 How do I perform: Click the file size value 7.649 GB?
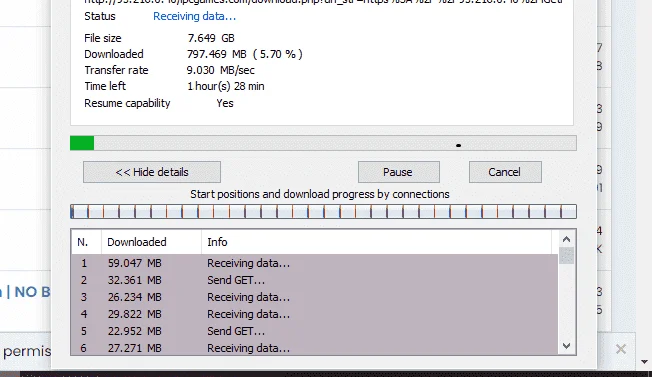click(211, 38)
